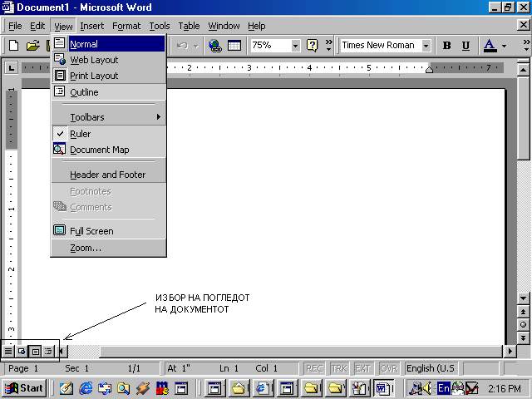Open the Window menu
This screenshot has height=399, width=532.
(224, 26)
